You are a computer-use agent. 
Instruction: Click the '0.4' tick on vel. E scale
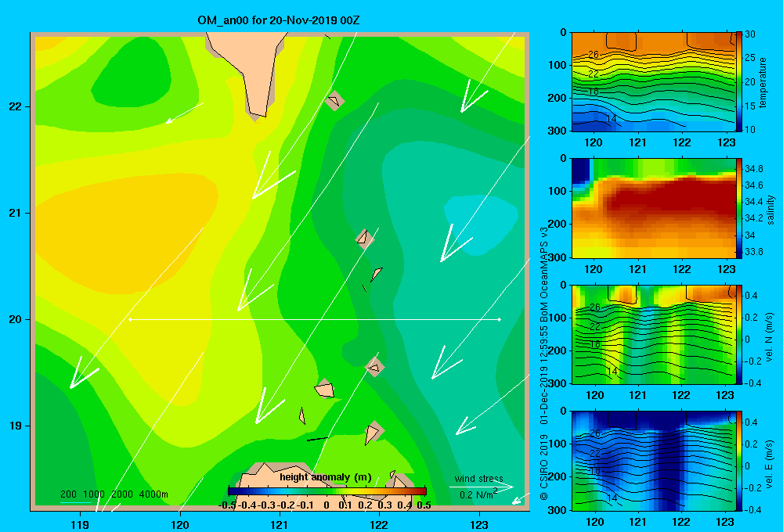751,422
